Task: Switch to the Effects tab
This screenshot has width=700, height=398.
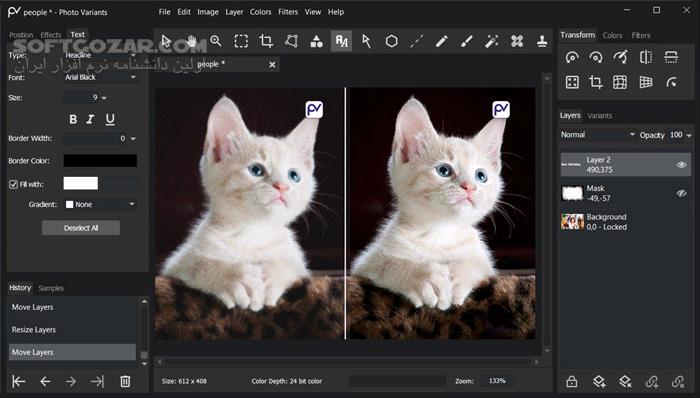Action: pos(51,35)
